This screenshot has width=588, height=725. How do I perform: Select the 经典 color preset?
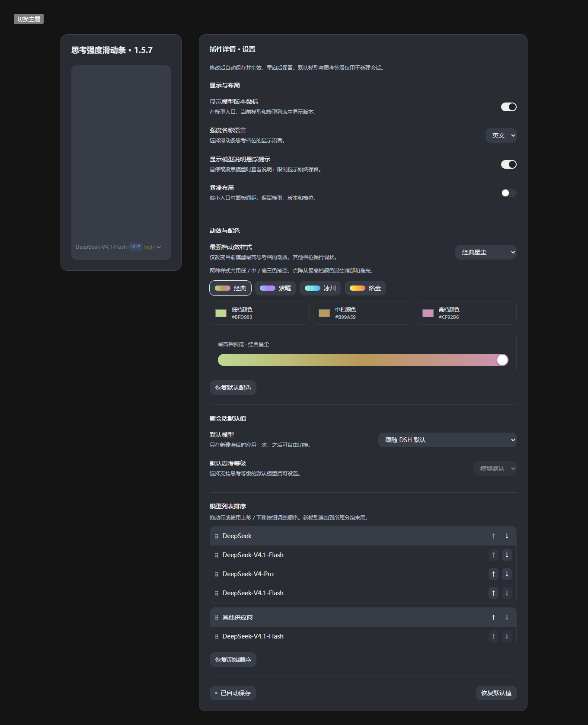(x=230, y=288)
